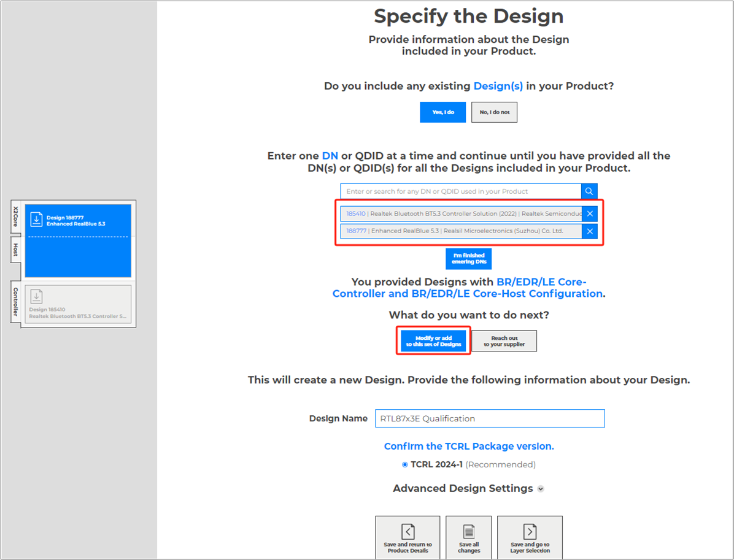Image resolution: width=734 pixels, height=560 pixels.
Task: Select the TCRL 2024-1 radio button
Action: (x=405, y=464)
